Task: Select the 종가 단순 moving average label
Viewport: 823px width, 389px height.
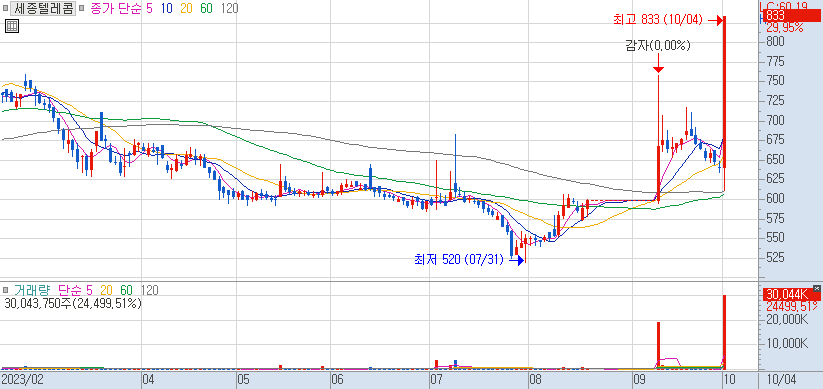Action: point(117,9)
